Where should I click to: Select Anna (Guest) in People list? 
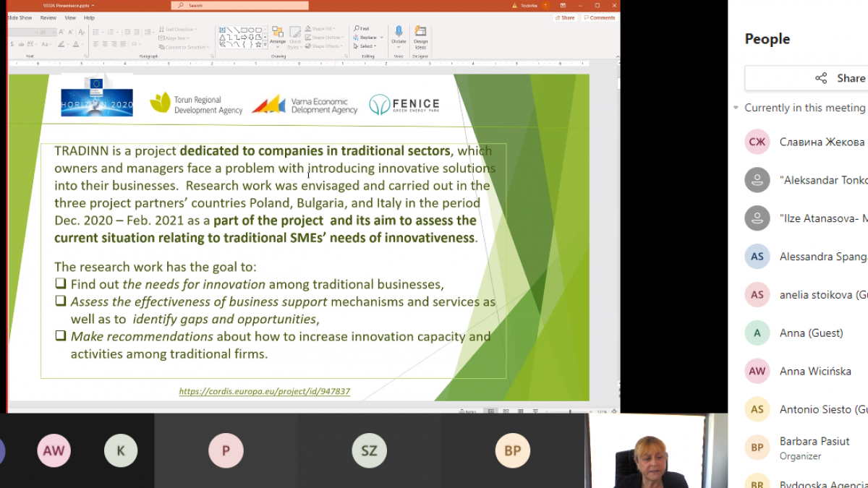click(x=807, y=333)
